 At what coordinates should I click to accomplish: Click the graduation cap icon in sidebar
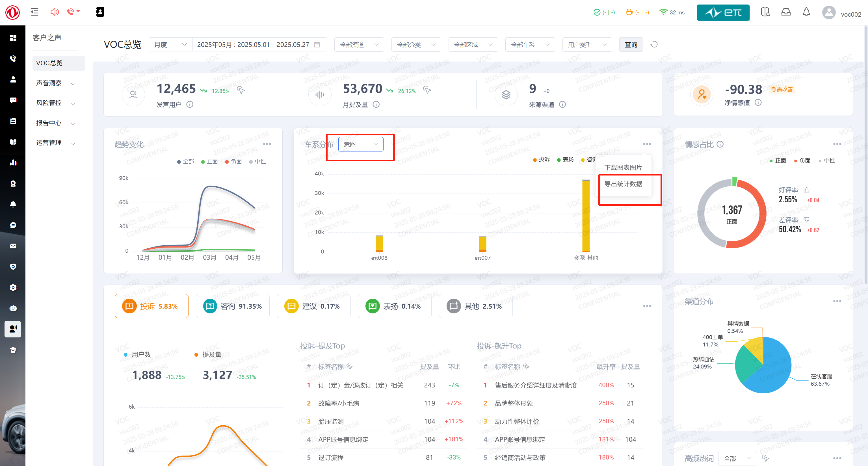[13, 350]
